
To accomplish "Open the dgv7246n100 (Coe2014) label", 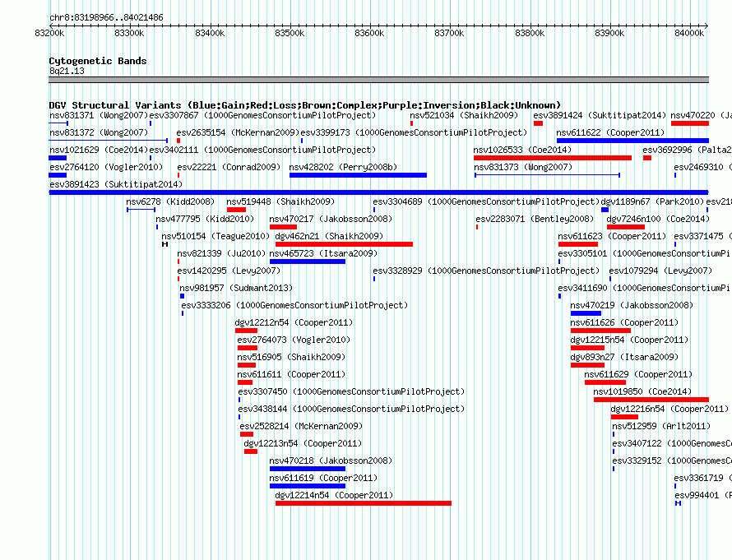I will coord(658,219).
